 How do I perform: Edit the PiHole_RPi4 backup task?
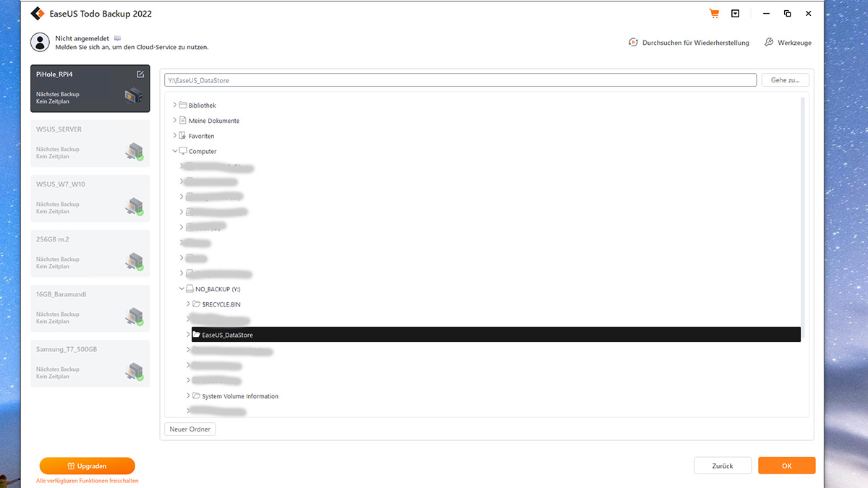pos(140,74)
